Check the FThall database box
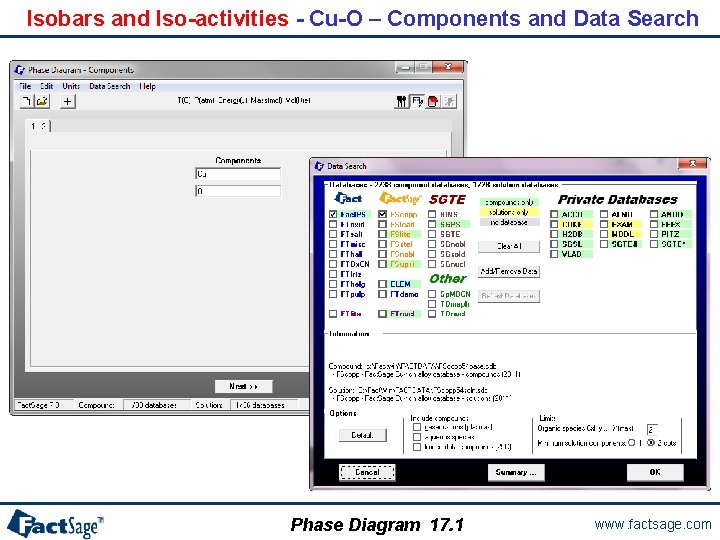Viewport: 720px width, 540px height. 333,254
